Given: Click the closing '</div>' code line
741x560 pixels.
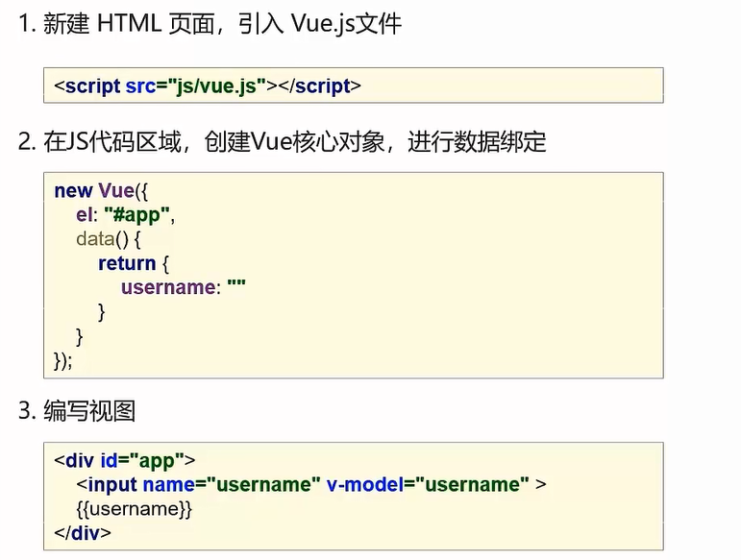Looking at the screenshot, I should [83, 533].
